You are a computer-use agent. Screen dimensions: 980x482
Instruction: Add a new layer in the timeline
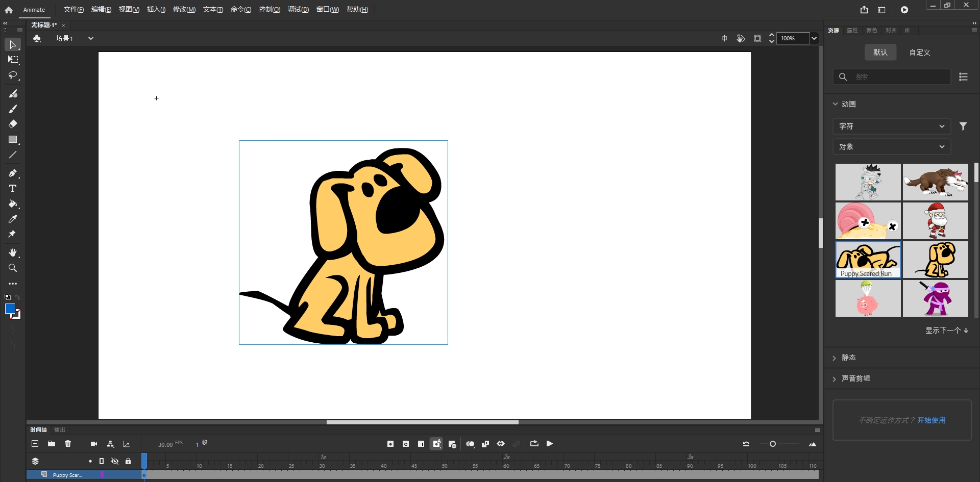tap(35, 444)
